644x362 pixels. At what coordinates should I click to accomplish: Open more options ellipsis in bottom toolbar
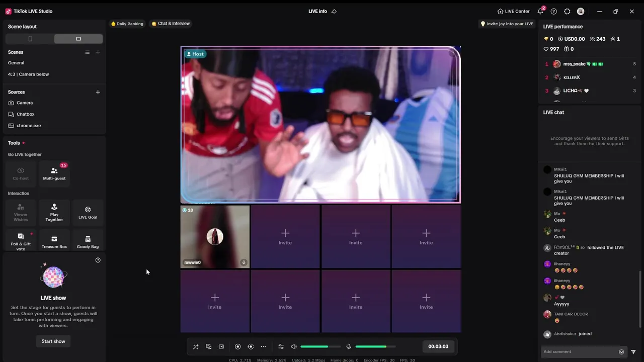click(263, 346)
